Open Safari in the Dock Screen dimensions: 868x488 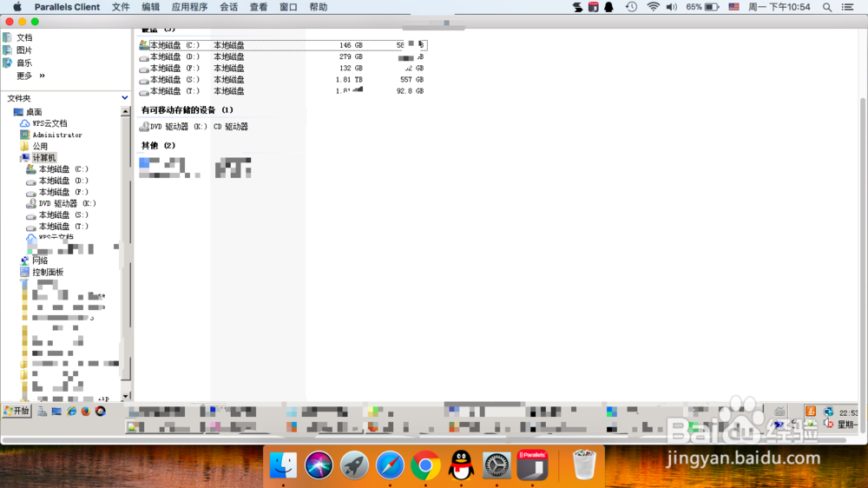pos(390,465)
